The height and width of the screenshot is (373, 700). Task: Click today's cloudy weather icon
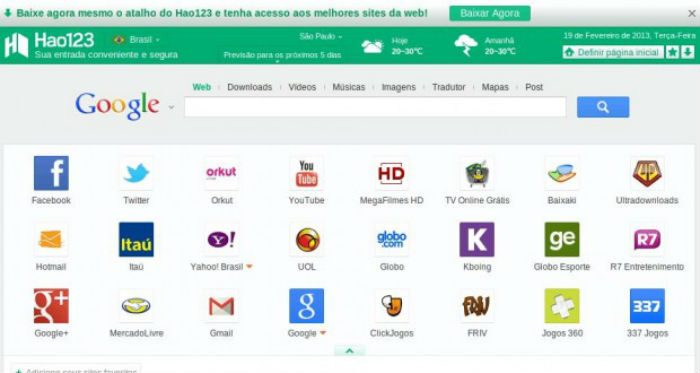click(x=372, y=46)
